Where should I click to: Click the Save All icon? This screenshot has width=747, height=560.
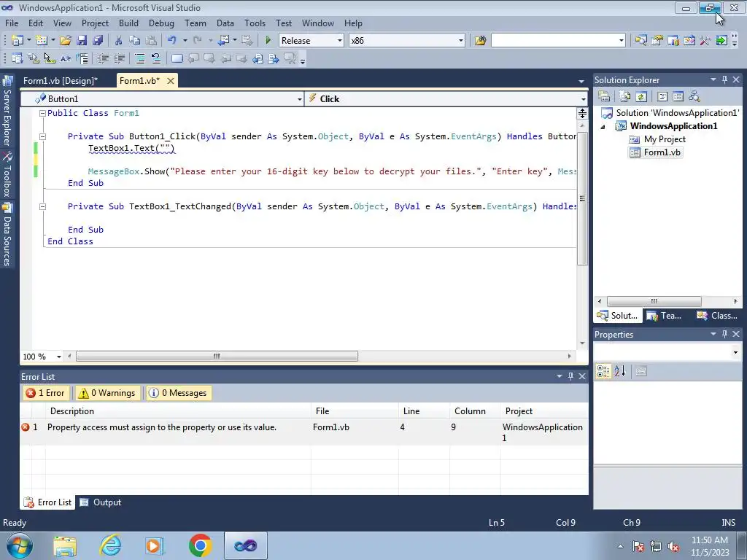pos(98,41)
